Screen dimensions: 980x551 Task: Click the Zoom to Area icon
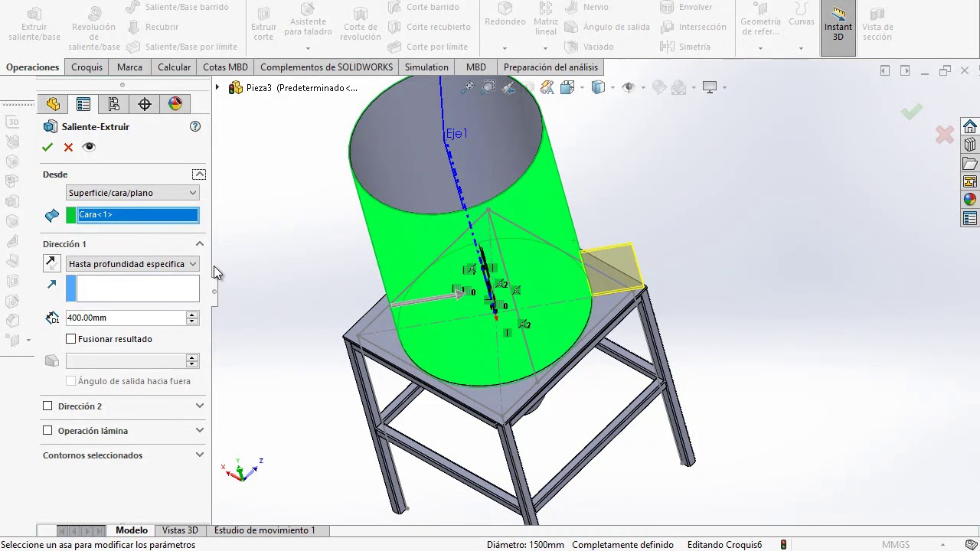coord(488,87)
